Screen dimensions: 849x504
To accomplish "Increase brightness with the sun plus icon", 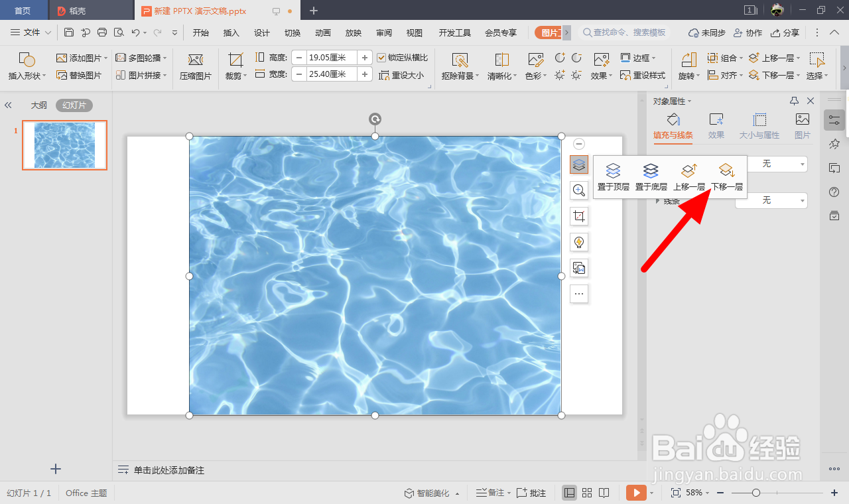I will 560,76.
